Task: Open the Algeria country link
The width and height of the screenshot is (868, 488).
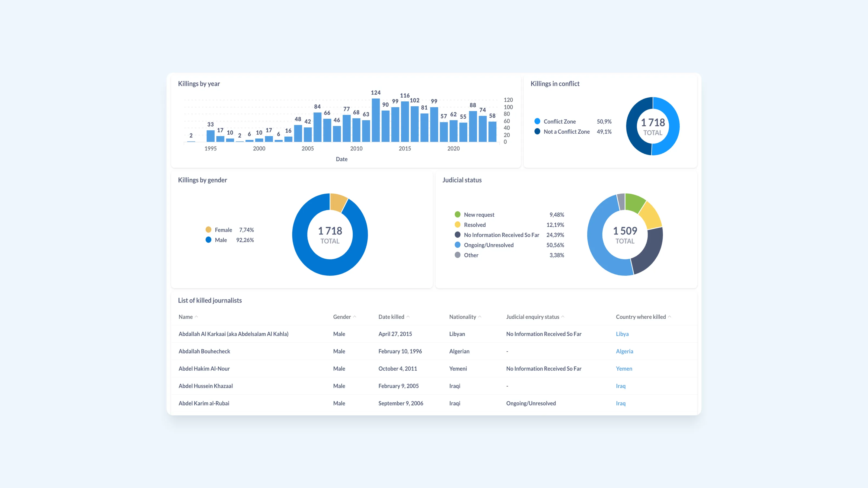Action: point(624,351)
